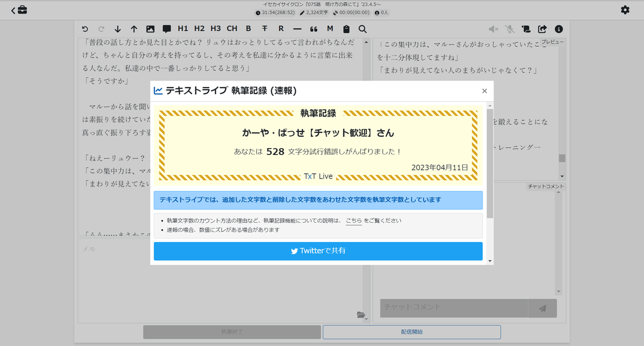Apply strikethrough formatting

[x=265, y=28]
